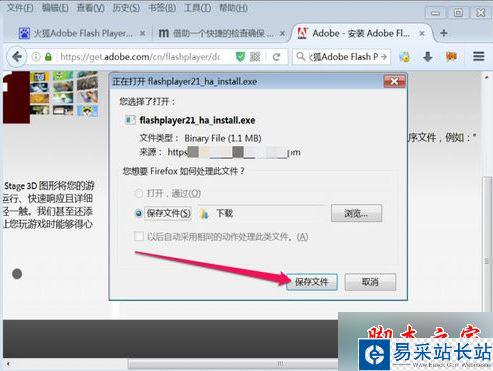Click the 下载 folder icon
Screen dimensions: 493x371
tap(204, 213)
